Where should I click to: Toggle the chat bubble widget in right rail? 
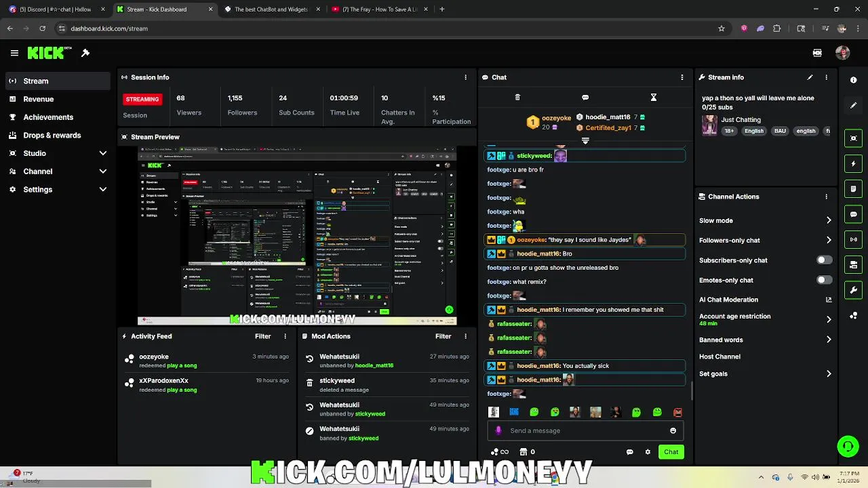pos(853,214)
